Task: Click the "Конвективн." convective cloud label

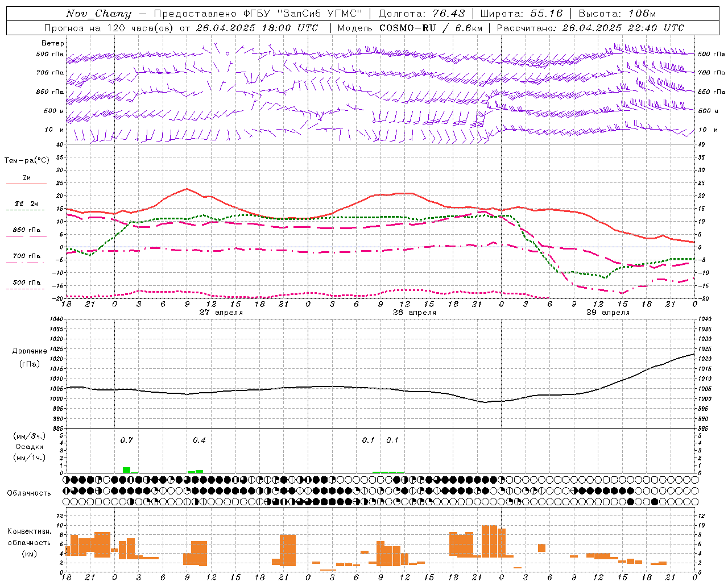Action: [x=29, y=531]
